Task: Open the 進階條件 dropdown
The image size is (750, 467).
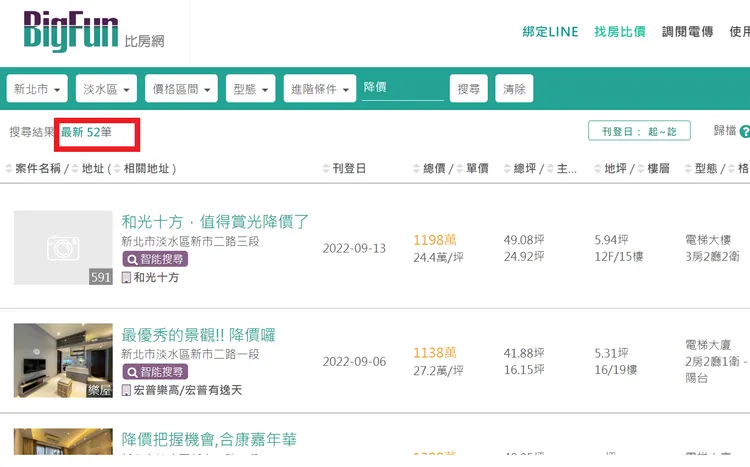Action: tap(320, 89)
